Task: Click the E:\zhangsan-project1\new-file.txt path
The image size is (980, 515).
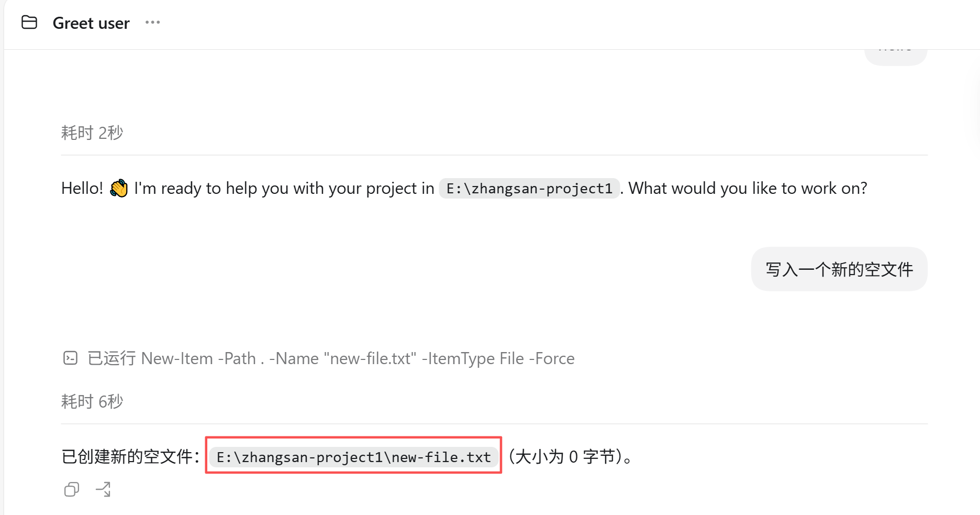Action: pos(354,457)
